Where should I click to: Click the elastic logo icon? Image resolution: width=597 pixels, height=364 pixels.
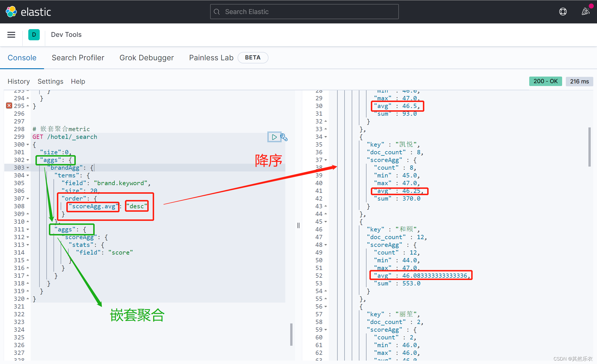pos(11,11)
